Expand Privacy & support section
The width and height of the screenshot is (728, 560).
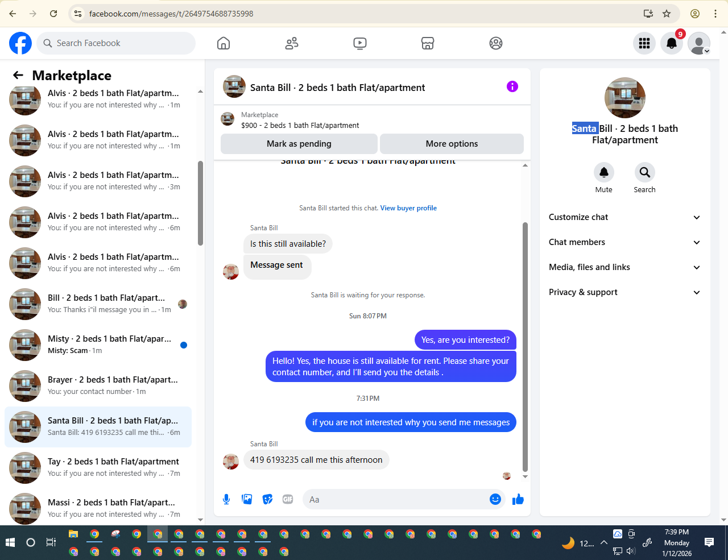pos(624,292)
